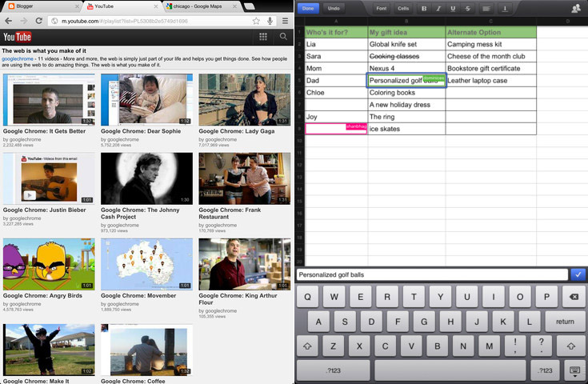Open collaborators people icon
The height and width of the screenshot is (384, 588).
coord(576,8)
